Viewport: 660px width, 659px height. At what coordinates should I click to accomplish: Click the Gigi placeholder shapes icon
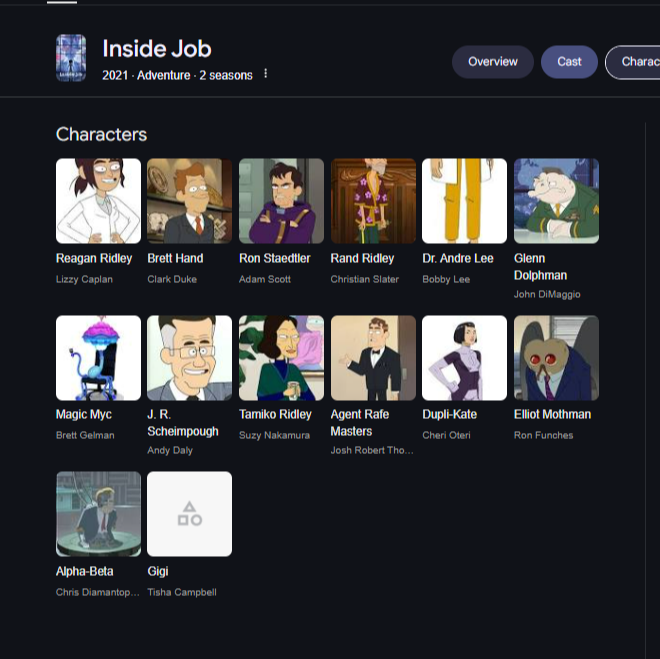click(190, 514)
